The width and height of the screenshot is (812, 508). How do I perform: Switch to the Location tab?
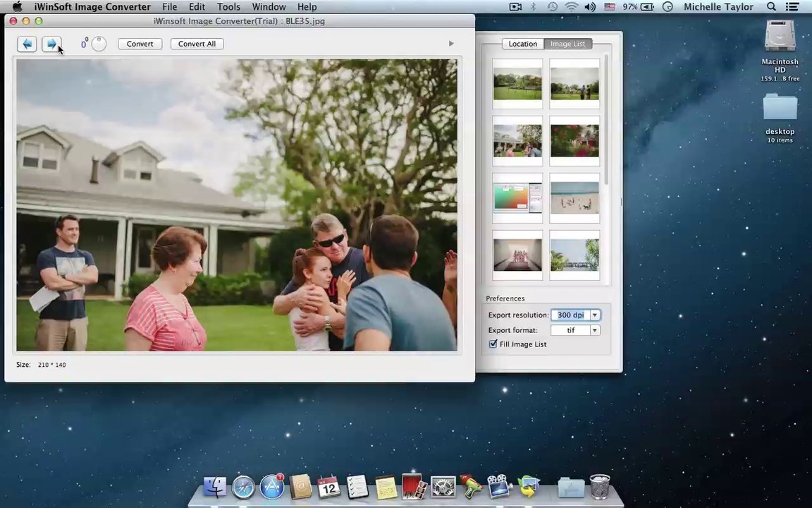pyautogui.click(x=522, y=44)
